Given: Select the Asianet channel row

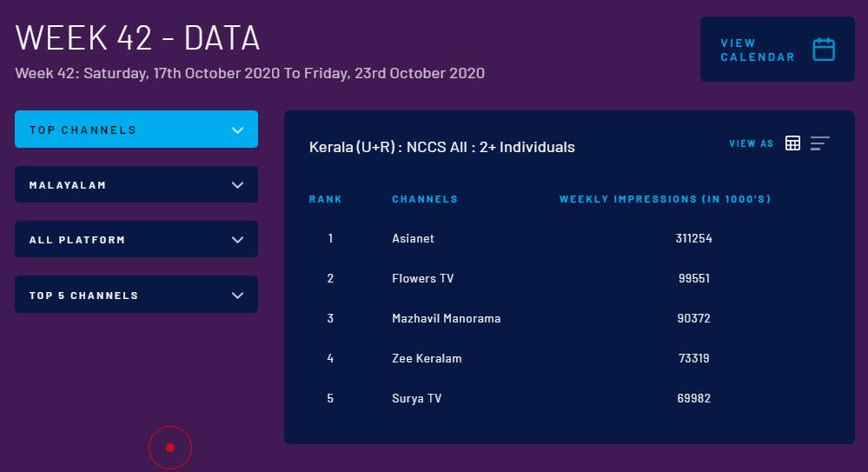Looking at the screenshot, I should (413, 238).
